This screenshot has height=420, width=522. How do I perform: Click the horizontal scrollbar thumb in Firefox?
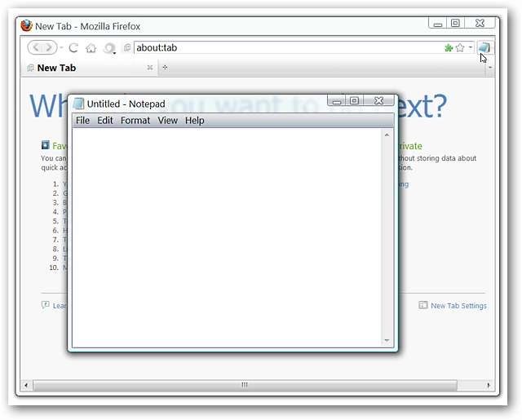[245, 385]
